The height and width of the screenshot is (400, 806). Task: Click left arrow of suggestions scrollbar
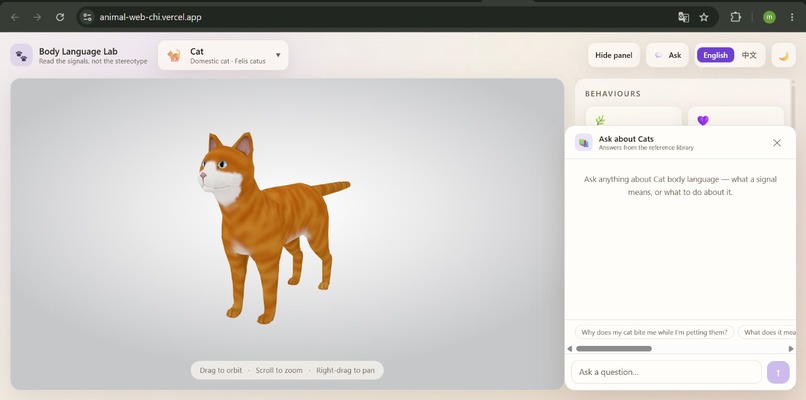pyautogui.click(x=569, y=349)
